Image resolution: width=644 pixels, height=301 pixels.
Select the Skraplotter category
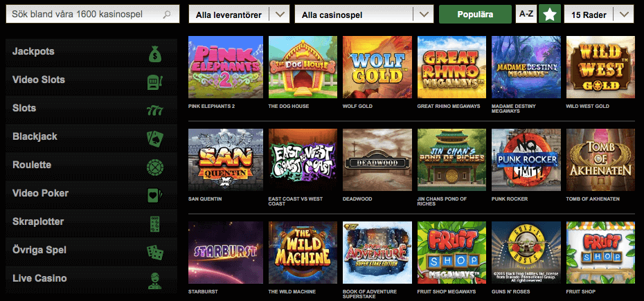[x=91, y=221]
